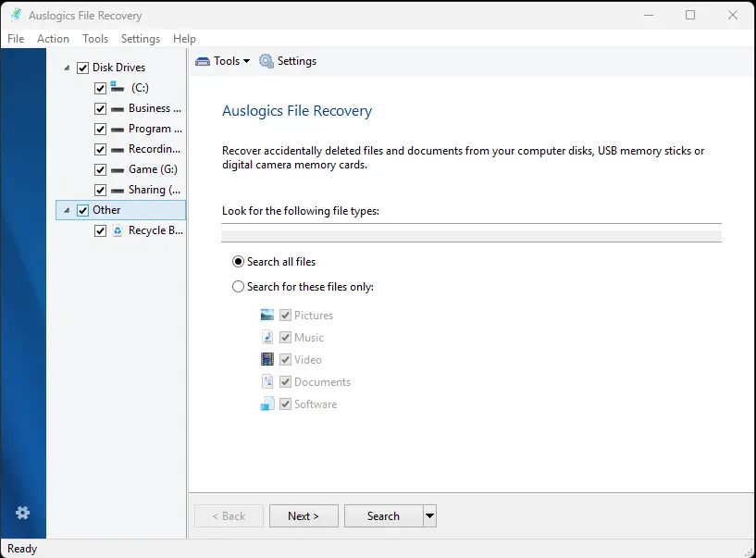Screen dimensions: 756x558
Task: Maximize the Auslogics File Recovery window
Action: coord(690,15)
